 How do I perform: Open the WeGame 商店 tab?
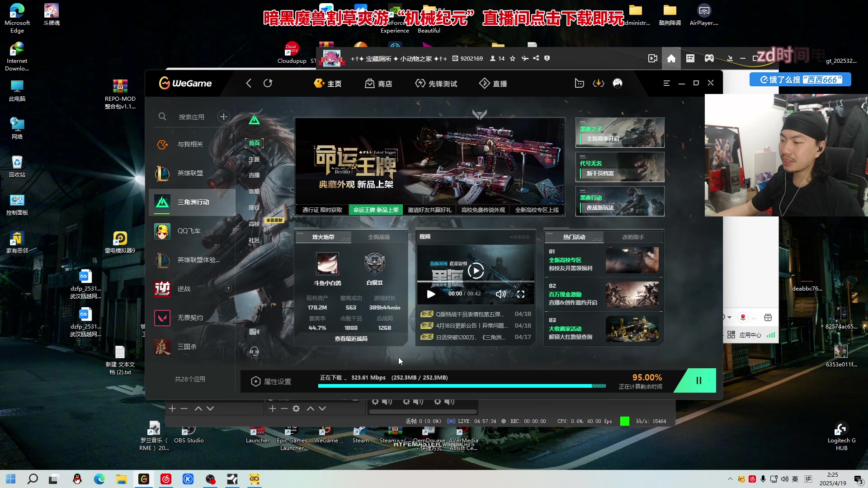(x=379, y=84)
